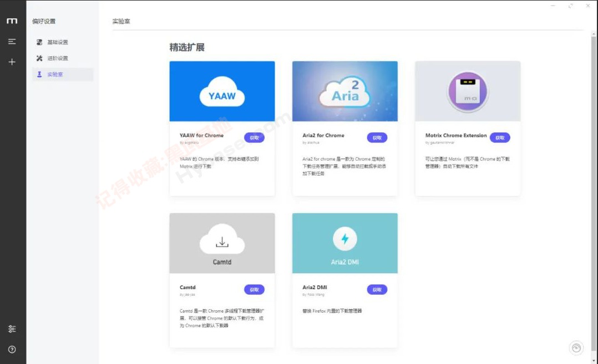
Task: Click the Camtd card title
Action: [x=187, y=288]
